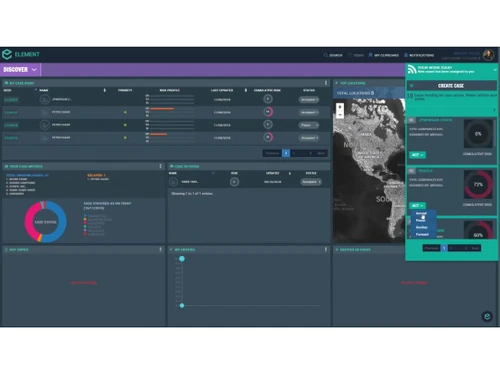The width and height of the screenshot is (500, 375).
Task: Click Next in work queue pagination
Action: pos(475,248)
